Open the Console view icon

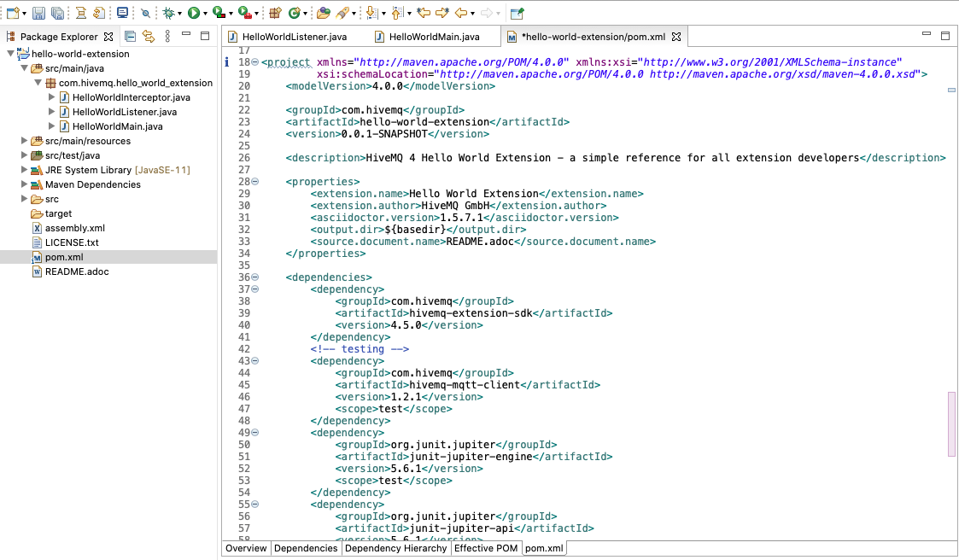pos(123,13)
